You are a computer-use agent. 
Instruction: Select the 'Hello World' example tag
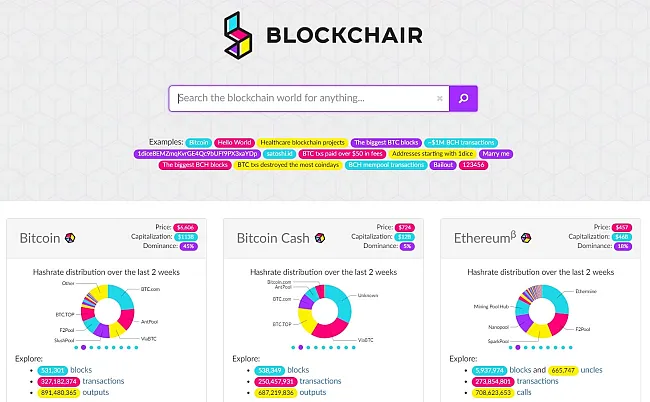coord(235,143)
